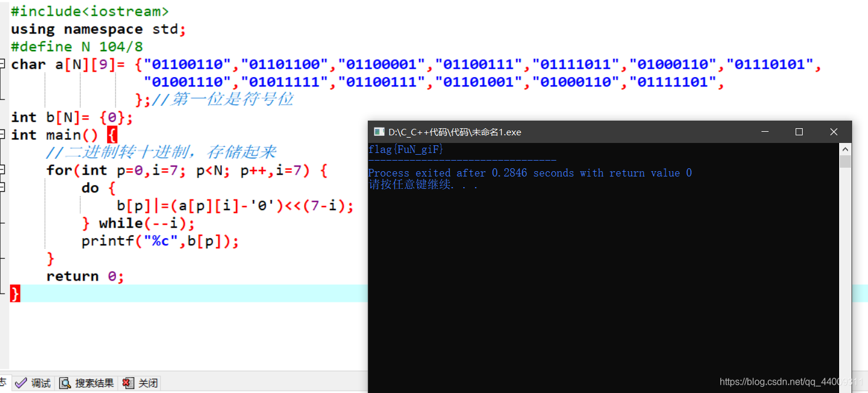Minimize the 未命名1.exe console window
The height and width of the screenshot is (393, 868).
(764, 132)
